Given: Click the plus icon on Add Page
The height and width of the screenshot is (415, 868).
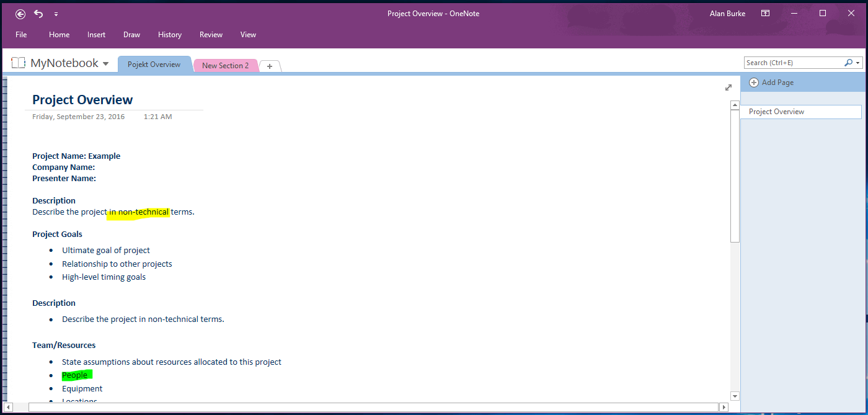Looking at the screenshot, I should (x=754, y=82).
